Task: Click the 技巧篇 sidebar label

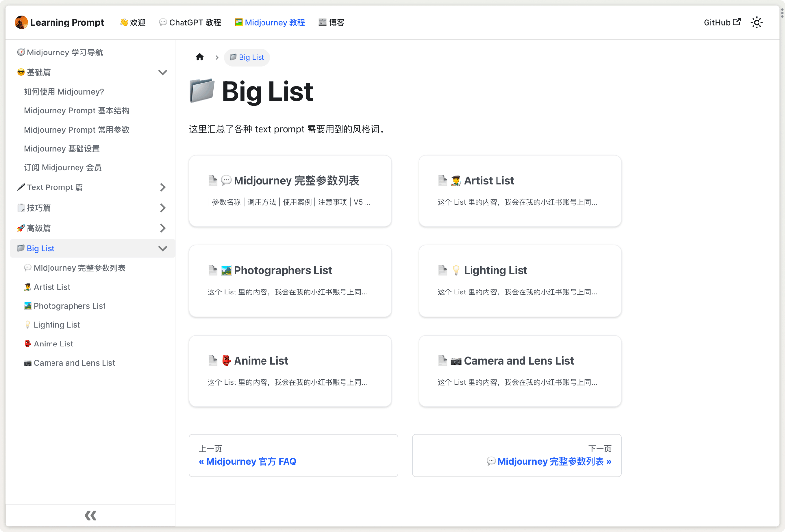Action: click(x=39, y=208)
